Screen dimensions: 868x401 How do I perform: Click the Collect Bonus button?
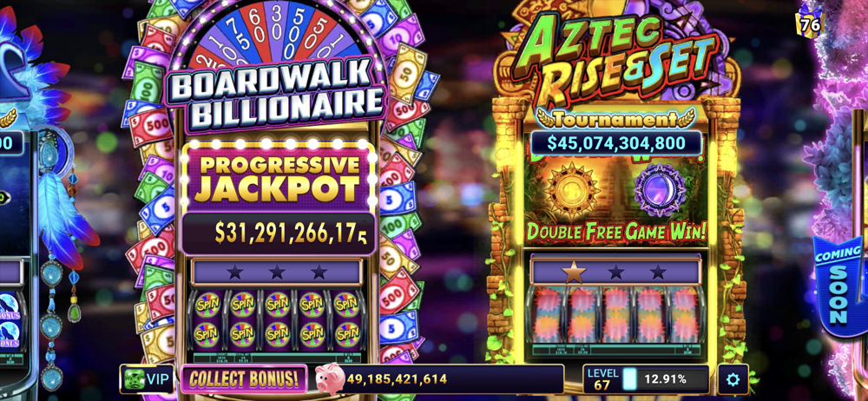(x=244, y=378)
